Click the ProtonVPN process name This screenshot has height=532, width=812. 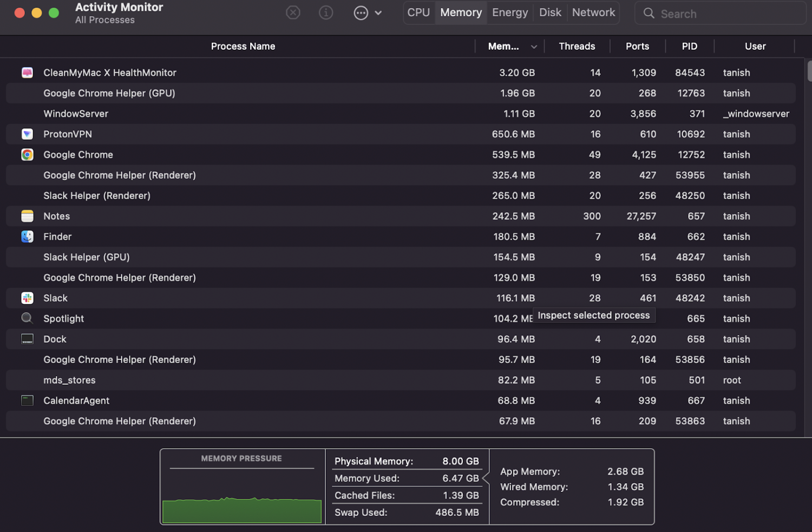pos(68,134)
